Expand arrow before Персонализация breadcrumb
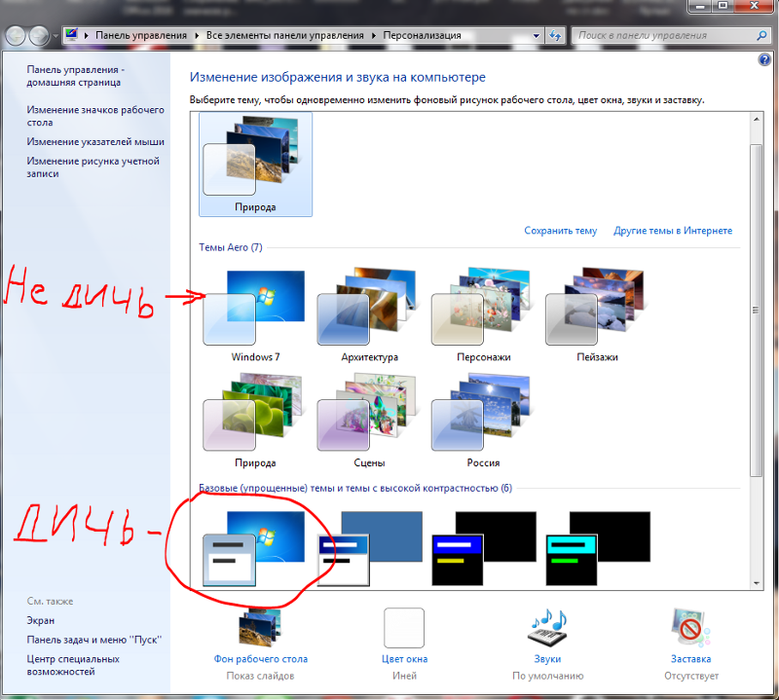Image resolution: width=779 pixels, height=700 pixels. click(x=374, y=35)
